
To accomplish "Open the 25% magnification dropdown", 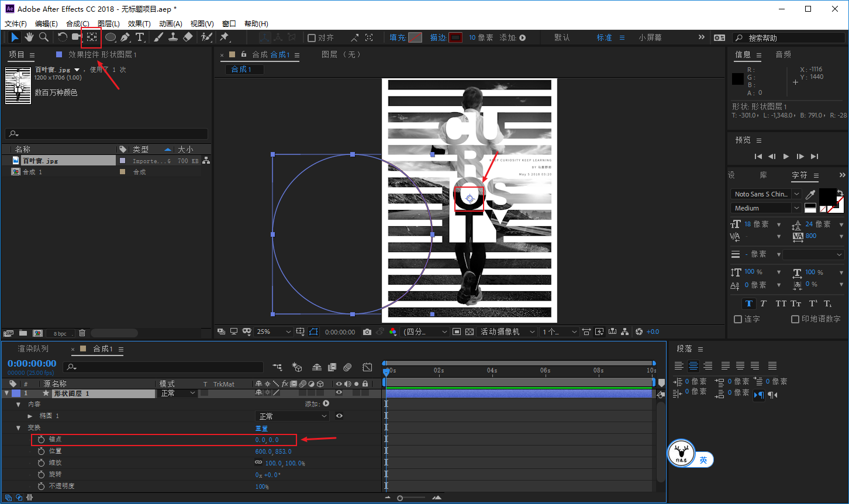I will pyautogui.click(x=274, y=332).
